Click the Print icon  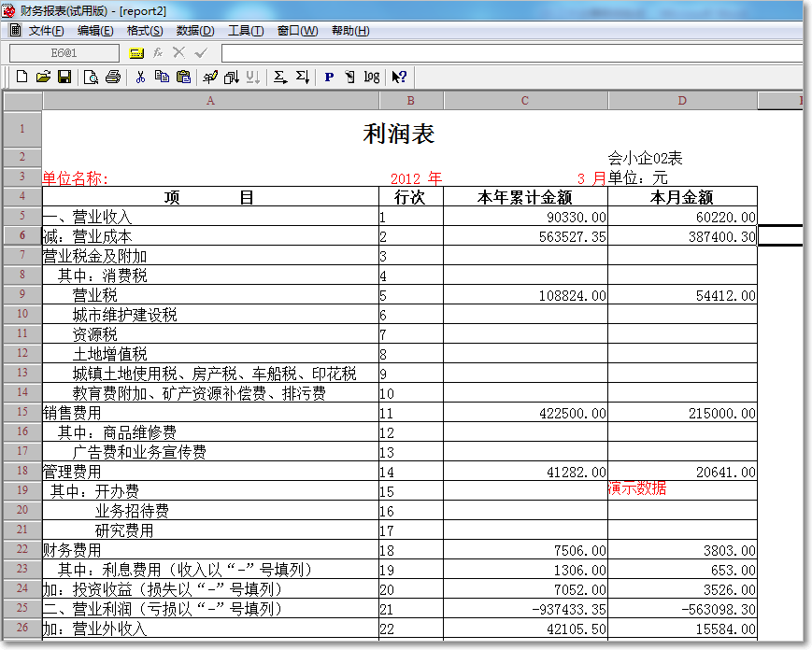(113, 77)
